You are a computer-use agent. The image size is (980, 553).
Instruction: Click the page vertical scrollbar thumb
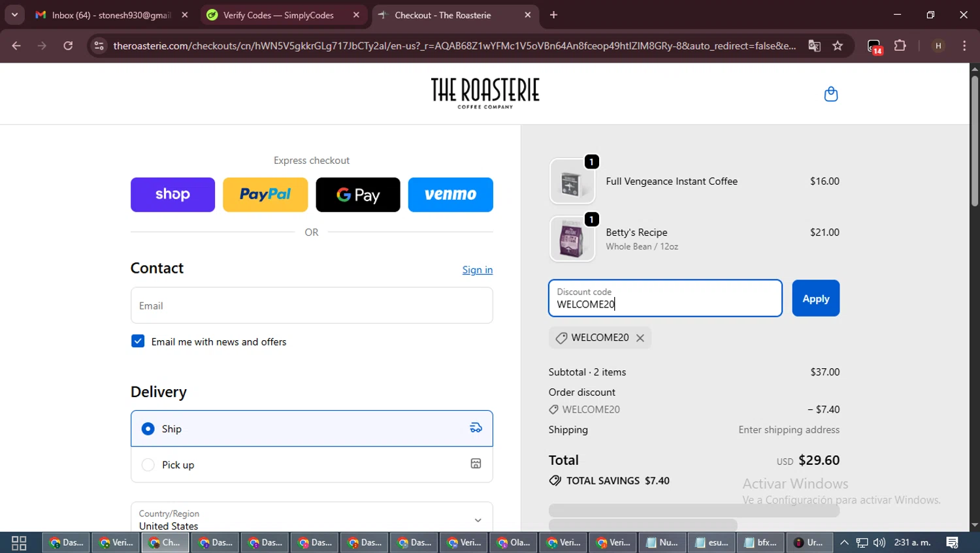pyautogui.click(x=975, y=140)
